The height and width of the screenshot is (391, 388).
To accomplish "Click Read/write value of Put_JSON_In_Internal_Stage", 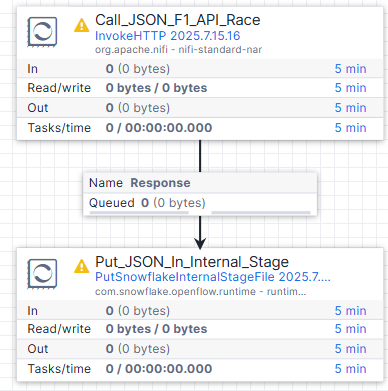I will click(156, 329).
